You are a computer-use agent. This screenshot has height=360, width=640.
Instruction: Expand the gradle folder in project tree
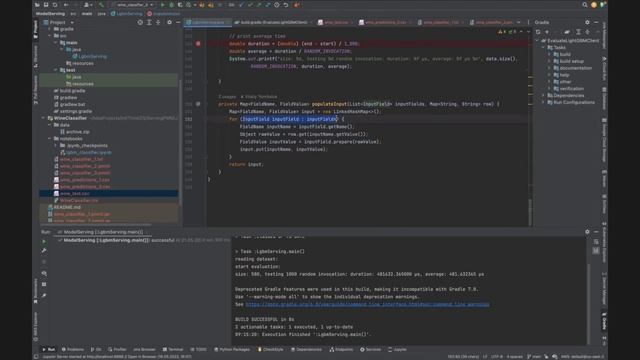coord(50,29)
